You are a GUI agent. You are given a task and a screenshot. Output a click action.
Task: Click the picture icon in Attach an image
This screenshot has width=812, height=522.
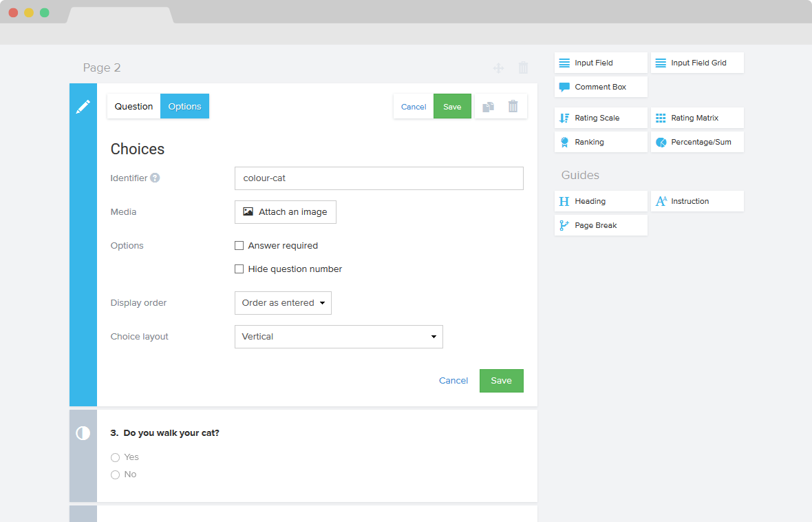click(248, 211)
